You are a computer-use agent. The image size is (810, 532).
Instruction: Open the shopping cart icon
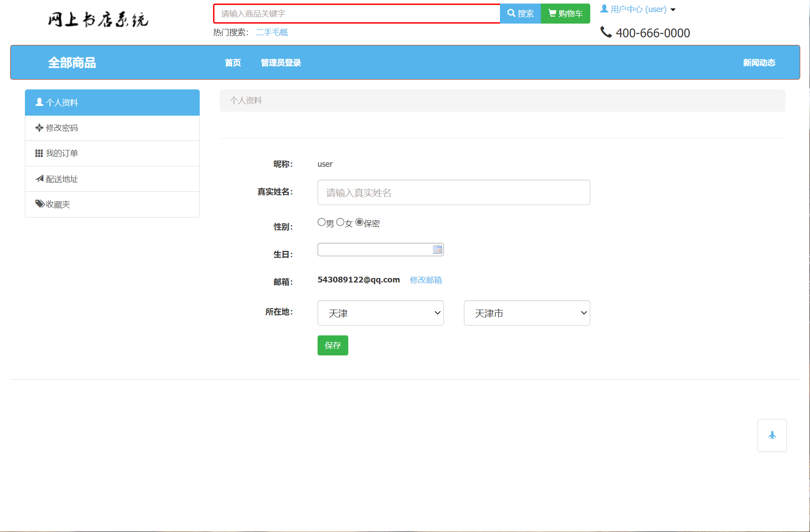pyautogui.click(x=552, y=13)
